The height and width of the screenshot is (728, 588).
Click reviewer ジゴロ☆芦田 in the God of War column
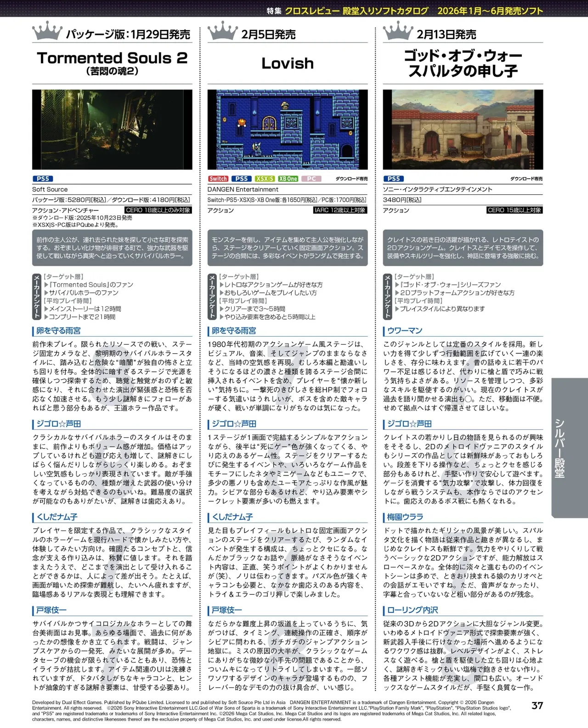click(x=409, y=424)
